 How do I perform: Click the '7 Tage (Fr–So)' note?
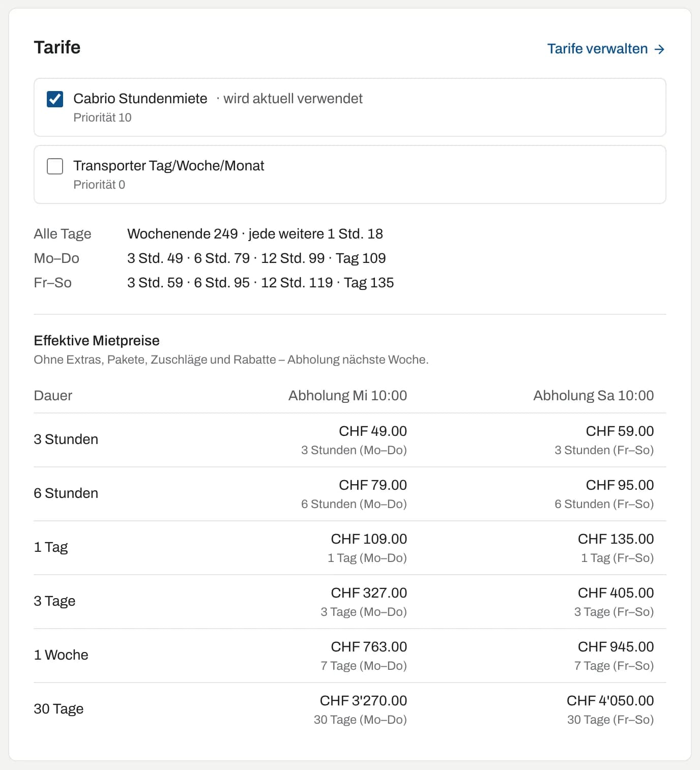tap(614, 666)
